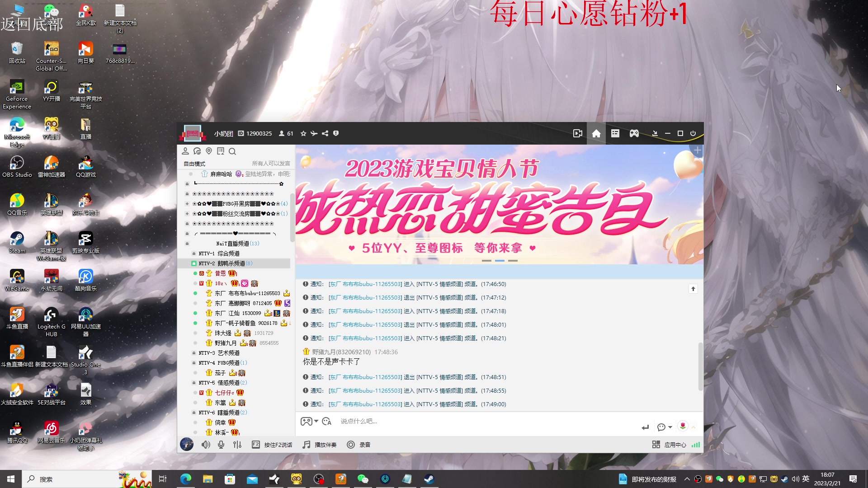Toggle the favorite star for 小奶团 channel
868x488 pixels.
(x=303, y=133)
